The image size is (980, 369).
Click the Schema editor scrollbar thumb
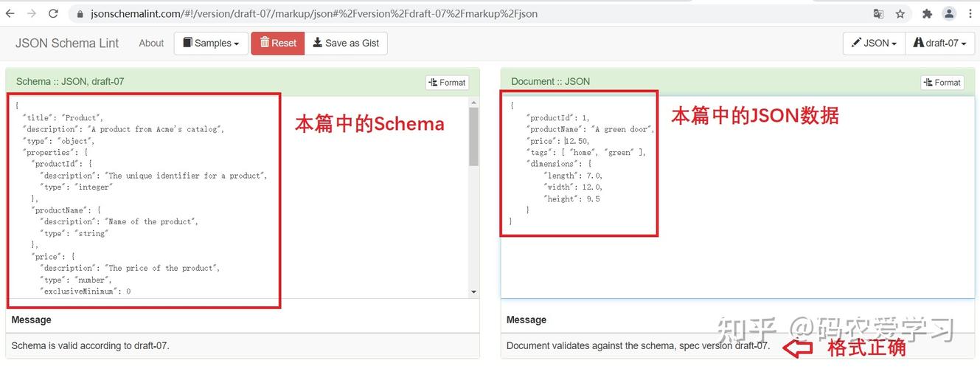[x=474, y=136]
